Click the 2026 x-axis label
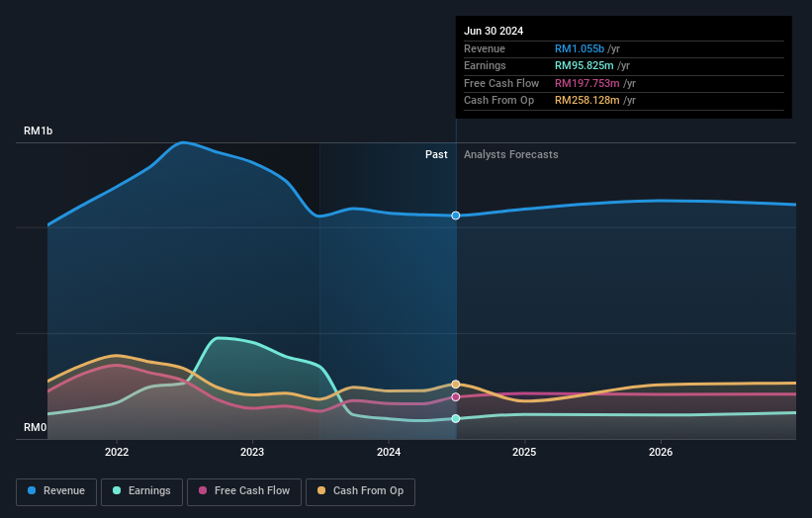The height and width of the screenshot is (518, 812). click(661, 452)
